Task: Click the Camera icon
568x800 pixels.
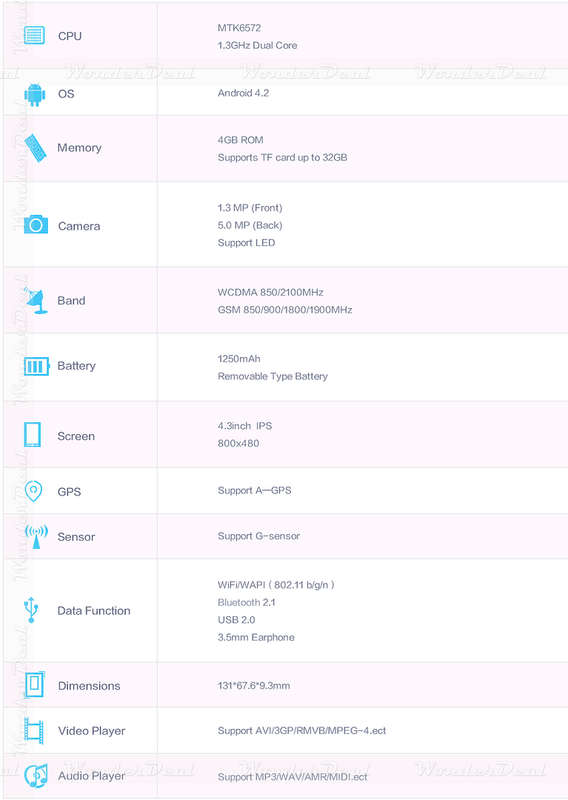Action: point(36,224)
